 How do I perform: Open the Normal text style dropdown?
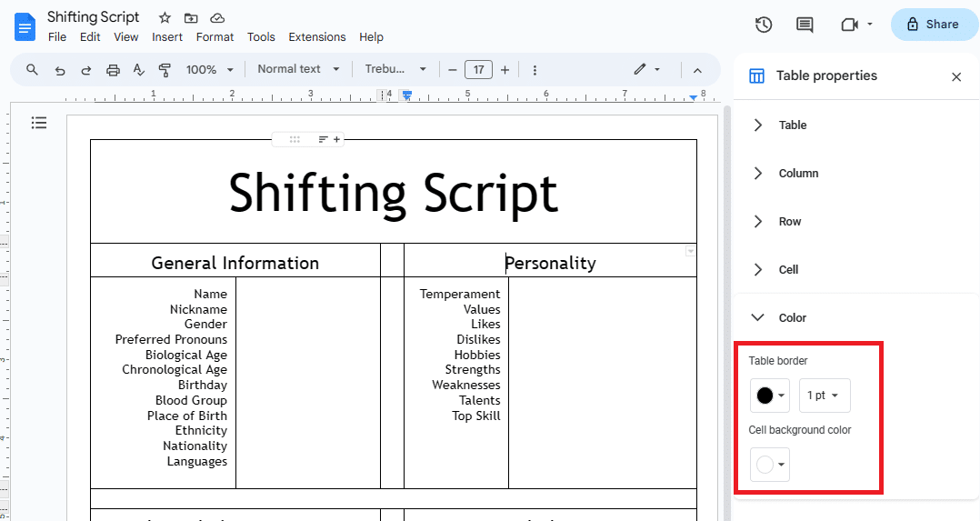click(298, 69)
